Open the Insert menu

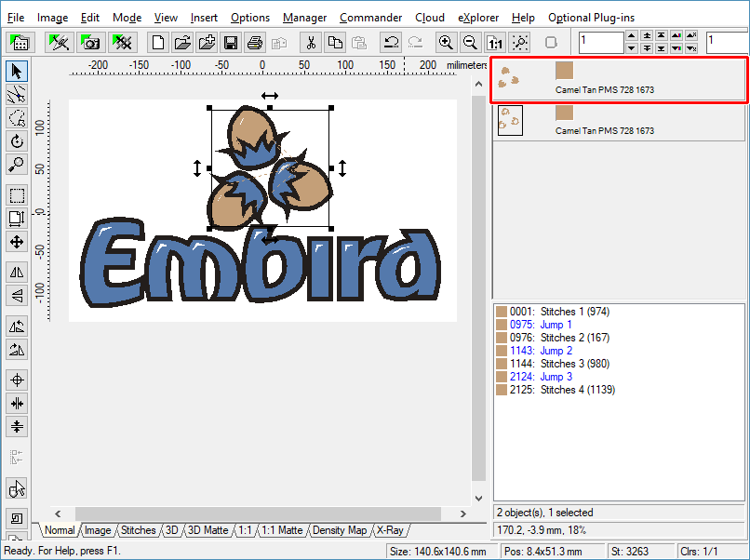coord(204,18)
